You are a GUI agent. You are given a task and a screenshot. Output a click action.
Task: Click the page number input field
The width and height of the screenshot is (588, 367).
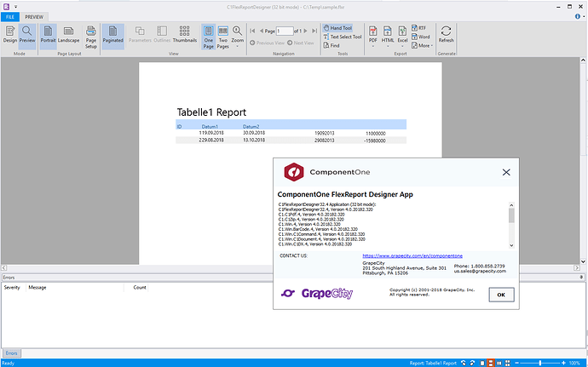[x=285, y=31]
